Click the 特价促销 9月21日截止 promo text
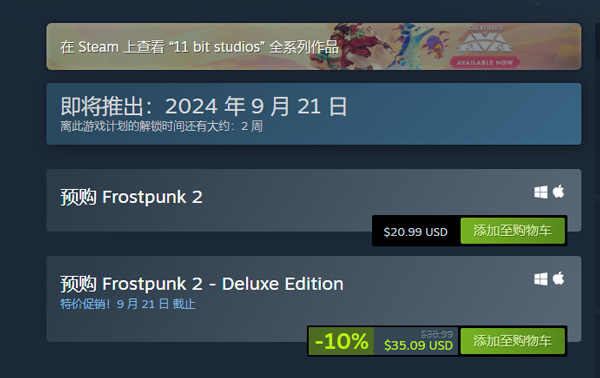The height and width of the screenshot is (378, 600). tap(127, 304)
